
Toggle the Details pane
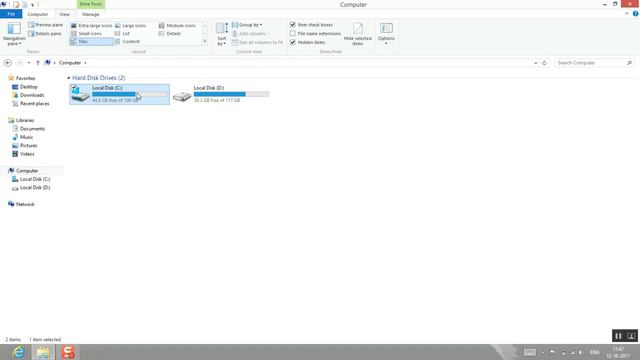tap(45, 33)
